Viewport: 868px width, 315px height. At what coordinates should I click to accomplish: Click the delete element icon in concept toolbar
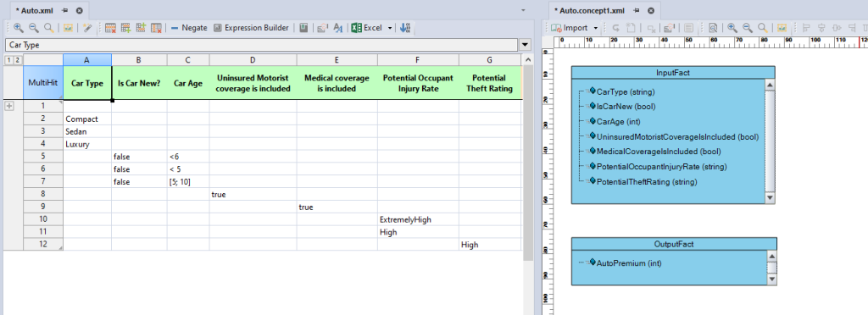coord(652,28)
